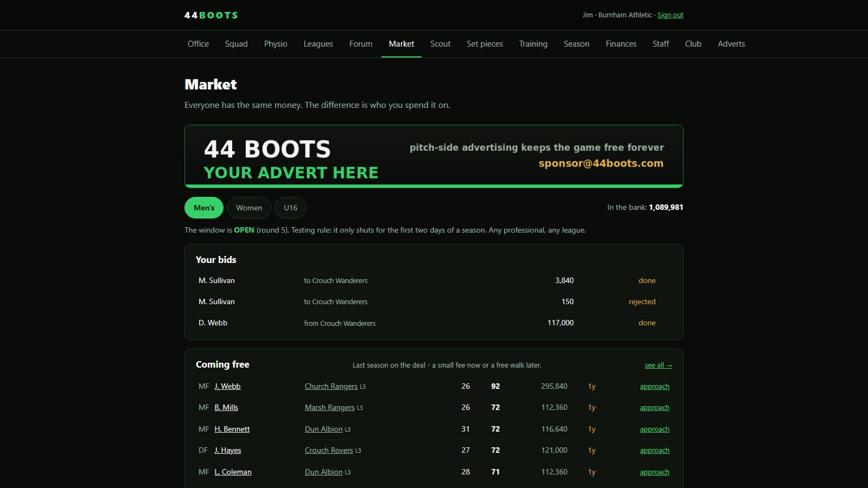Open the Finances page

[621, 44]
